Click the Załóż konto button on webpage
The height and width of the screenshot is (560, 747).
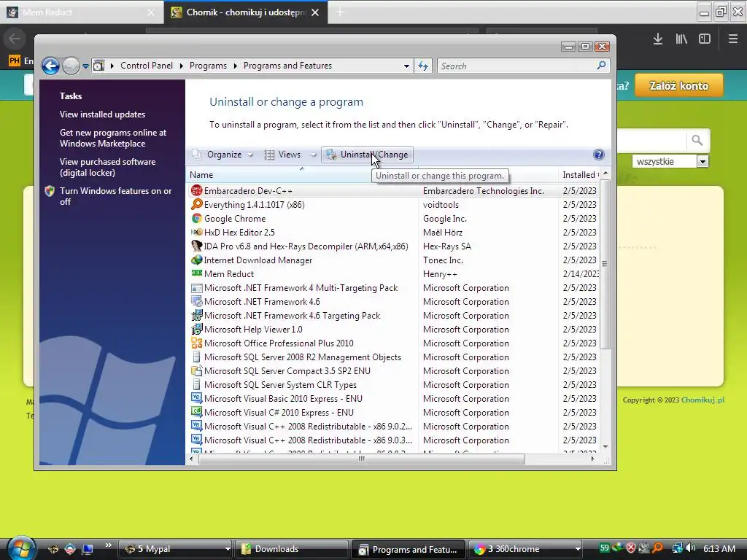pyautogui.click(x=679, y=86)
